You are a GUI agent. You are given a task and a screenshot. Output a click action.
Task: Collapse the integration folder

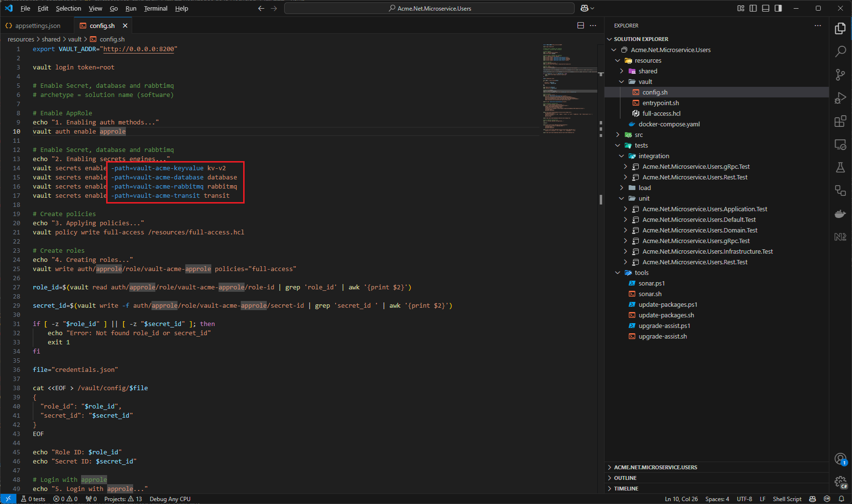point(621,156)
